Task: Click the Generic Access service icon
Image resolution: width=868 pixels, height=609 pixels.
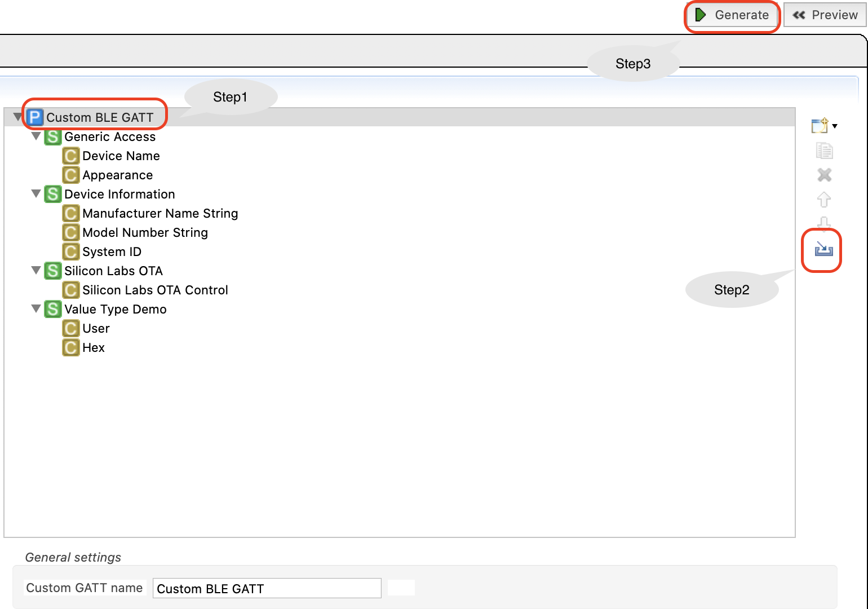Action: tap(53, 136)
